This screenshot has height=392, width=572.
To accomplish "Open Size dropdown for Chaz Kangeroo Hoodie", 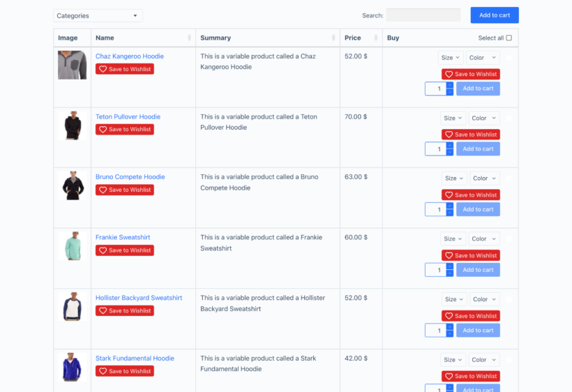I will [451, 58].
